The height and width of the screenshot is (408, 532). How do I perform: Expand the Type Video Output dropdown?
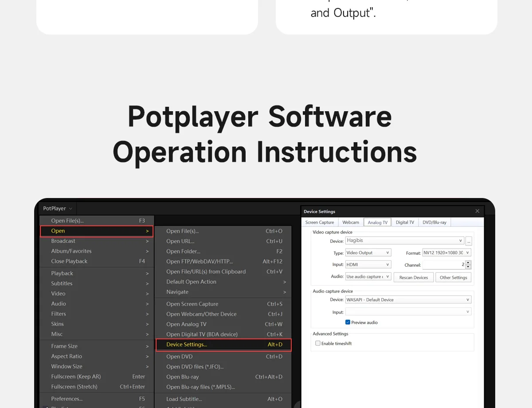[x=368, y=253]
